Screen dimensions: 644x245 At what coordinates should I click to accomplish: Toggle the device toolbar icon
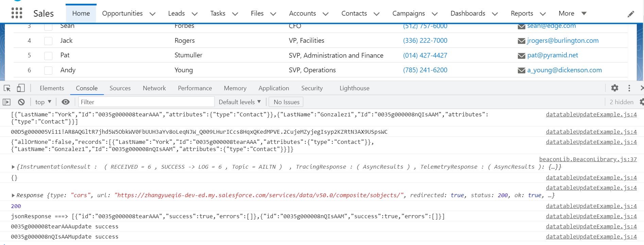tap(21, 88)
